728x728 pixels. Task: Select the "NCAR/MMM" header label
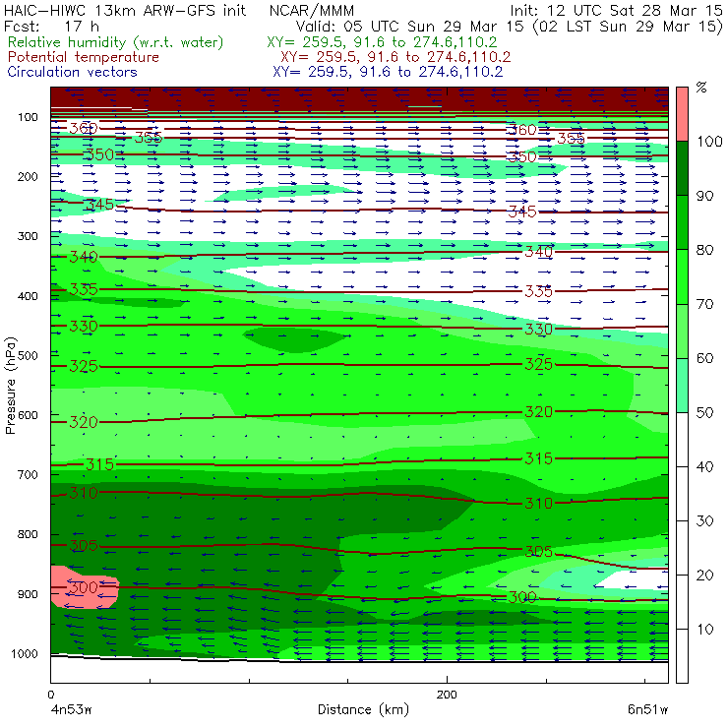click(x=312, y=11)
